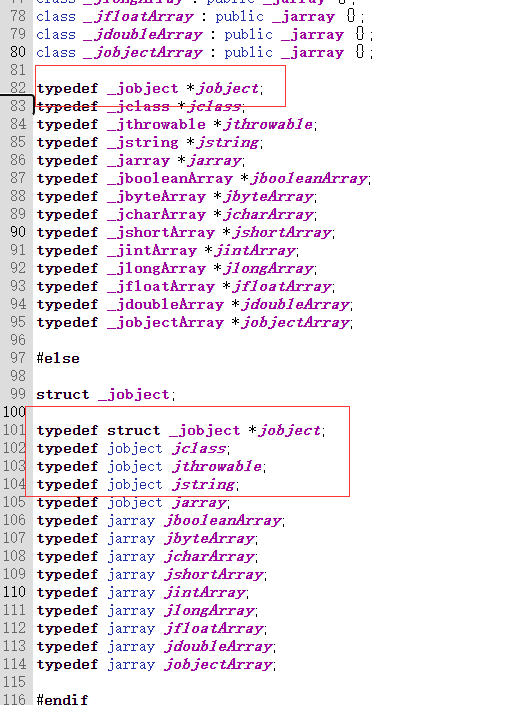Click '_jfloatArray' class name on line 78
Viewport: 522px width, 705px height.
pyautogui.click(x=138, y=17)
